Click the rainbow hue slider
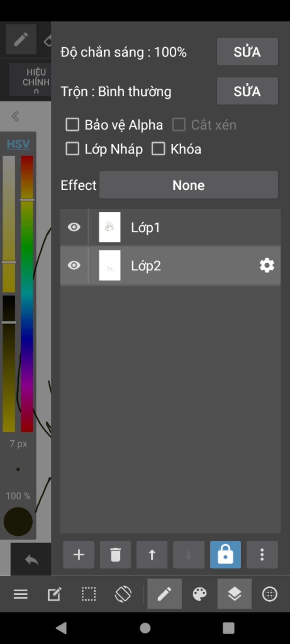Viewport: 290px width, 644px height. 27,293
